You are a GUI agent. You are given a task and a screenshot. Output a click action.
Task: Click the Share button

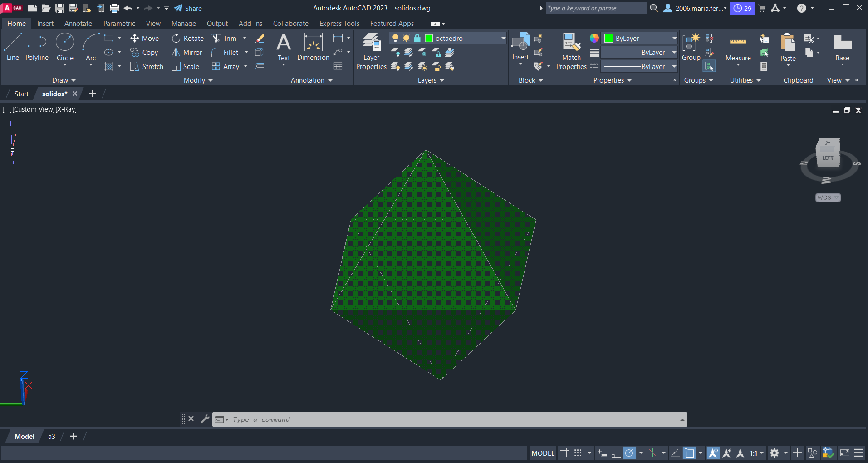tap(188, 8)
